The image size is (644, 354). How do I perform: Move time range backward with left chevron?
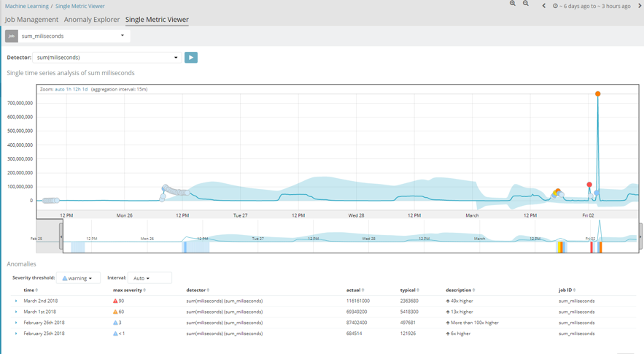(x=544, y=6)
